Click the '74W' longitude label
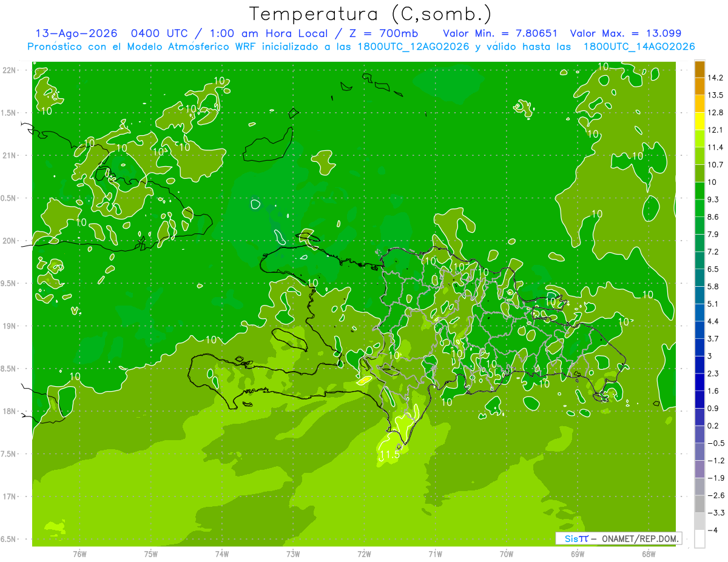The height and width of the screenshot is (562, 728). pos(222,554)
